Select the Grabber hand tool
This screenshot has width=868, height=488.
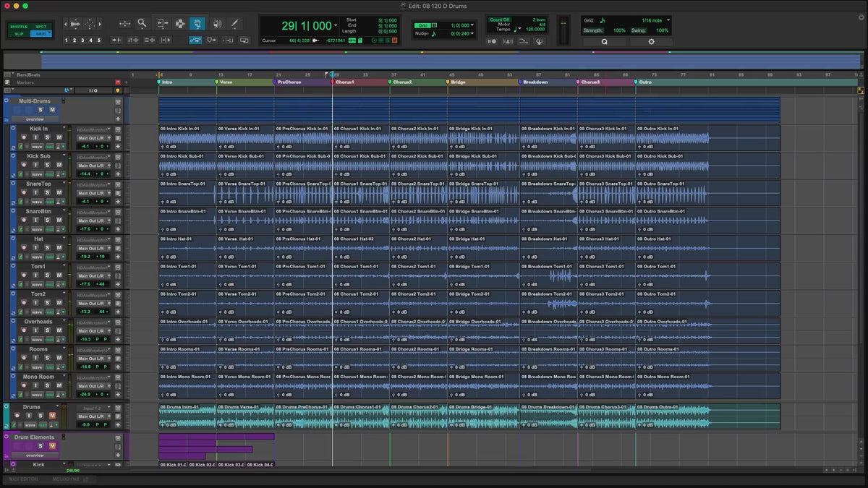click(x=197, y=24)
